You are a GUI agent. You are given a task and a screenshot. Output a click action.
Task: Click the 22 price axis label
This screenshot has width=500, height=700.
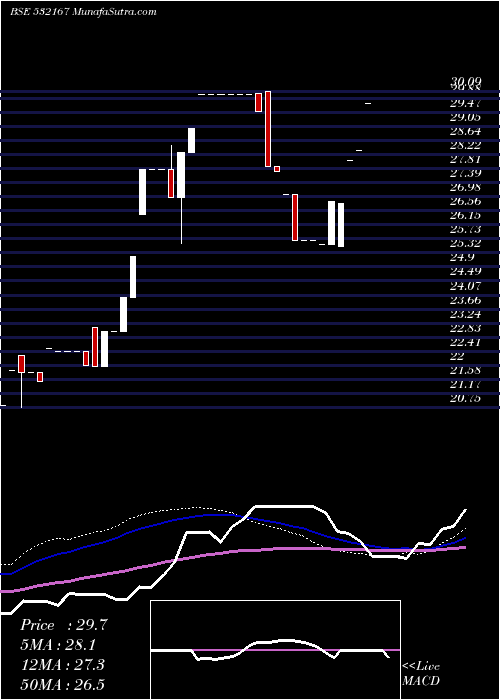point(458,356)
